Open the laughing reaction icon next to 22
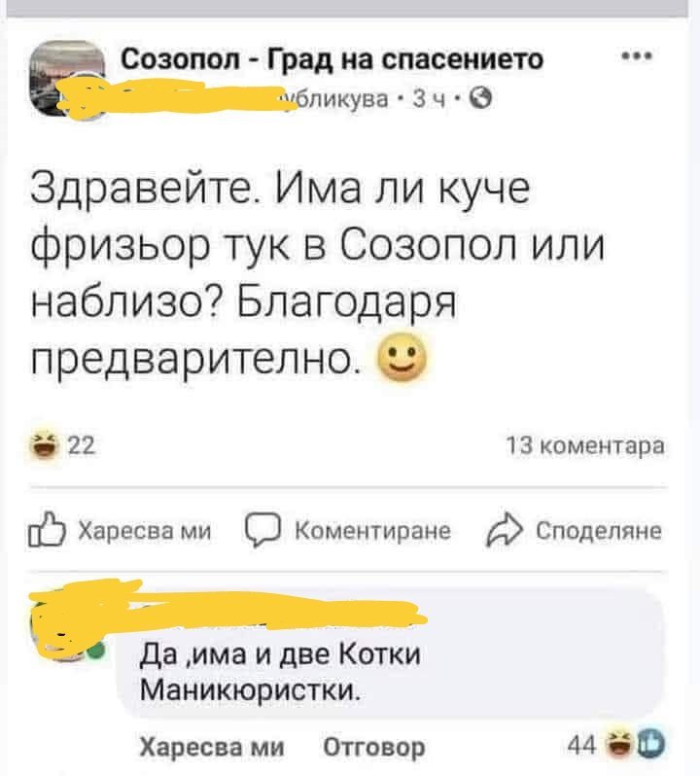Image resolution: width=700 pixels, height=776 pixels. pyautogui.click(x=45, y=445)
